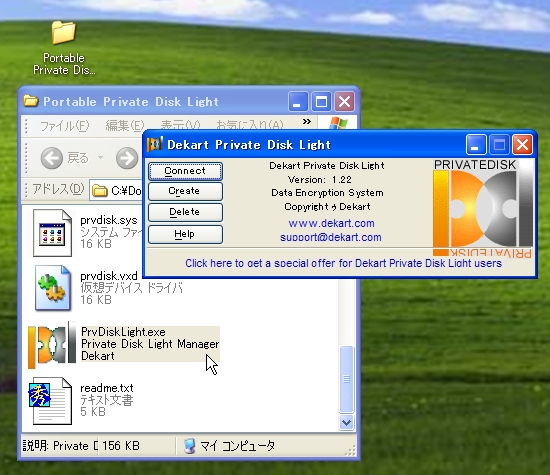Open Help in Dekart Private Disk Light

tap(185, 234)
